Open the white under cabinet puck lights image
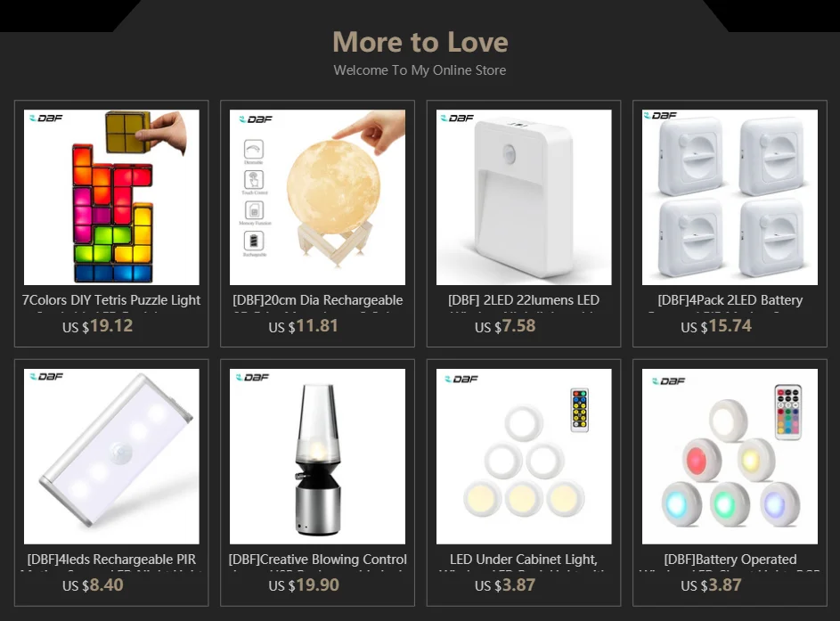840x621 pixels. [x=524, y=456]
